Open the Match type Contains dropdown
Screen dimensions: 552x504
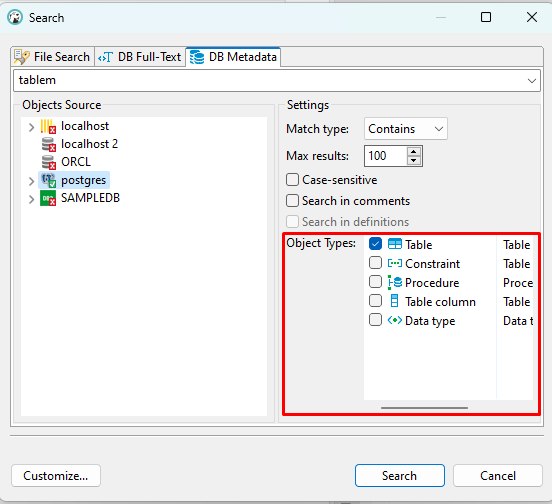click(406, 129)
